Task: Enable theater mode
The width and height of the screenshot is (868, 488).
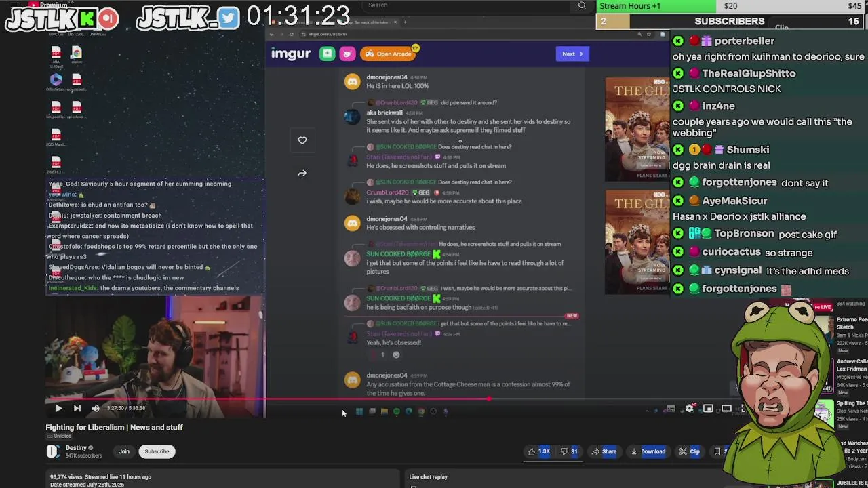Action: pos(726,408)
